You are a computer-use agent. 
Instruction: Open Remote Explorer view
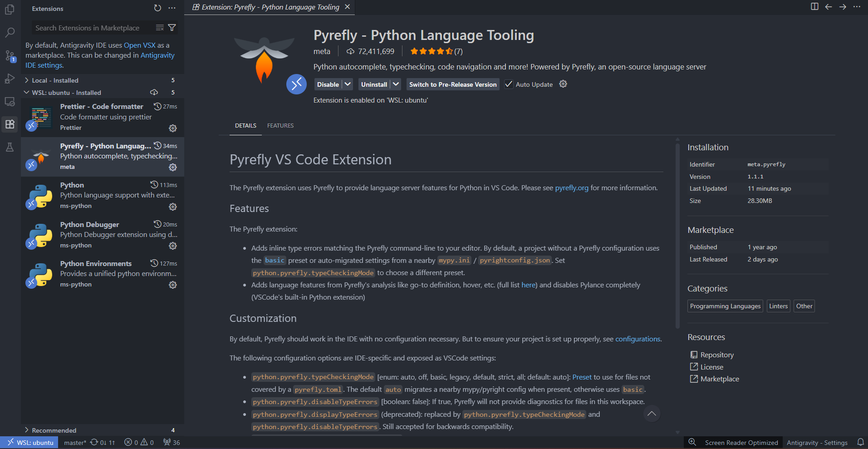pos(10,101)
